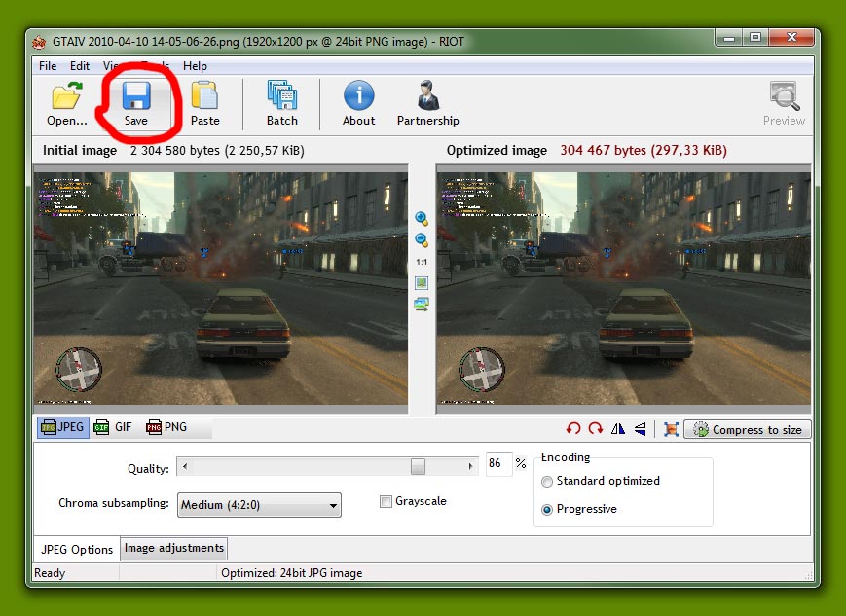Screen dimensions: 846x616
Task: Click the optimized image preview pane
Action: point(624,289)
